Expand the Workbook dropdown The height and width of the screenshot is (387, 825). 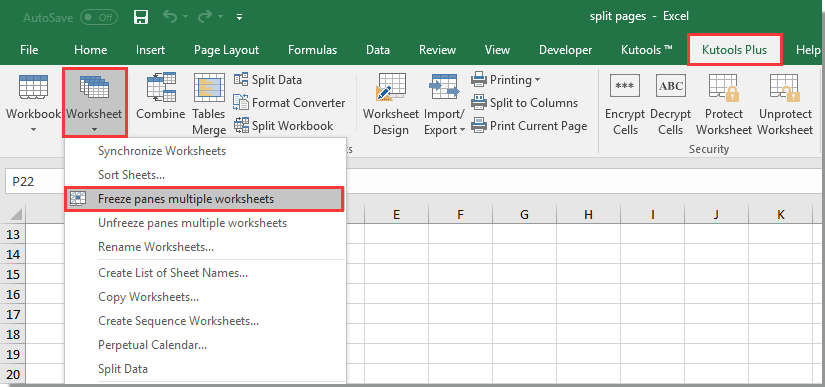(x=33, y=130)
